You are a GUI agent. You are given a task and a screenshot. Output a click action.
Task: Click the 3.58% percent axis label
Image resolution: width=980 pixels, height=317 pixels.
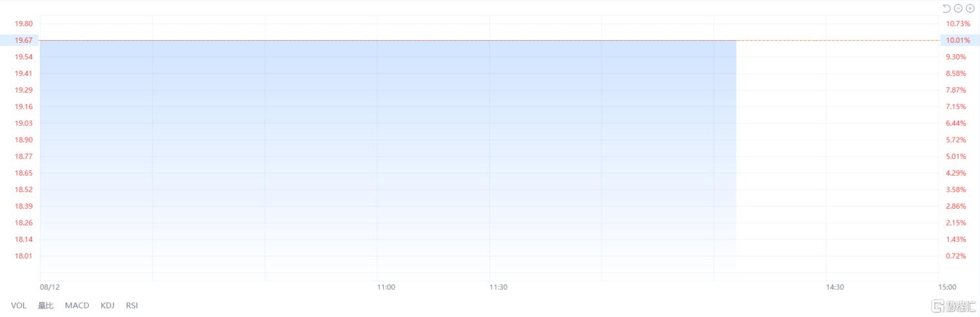coord(956,189)
